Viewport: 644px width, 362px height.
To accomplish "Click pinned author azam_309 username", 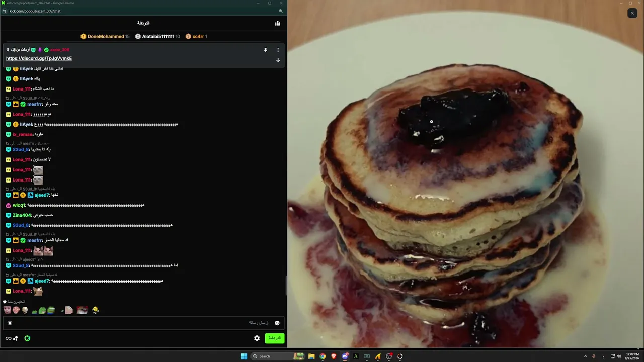I will pos(60,50).
